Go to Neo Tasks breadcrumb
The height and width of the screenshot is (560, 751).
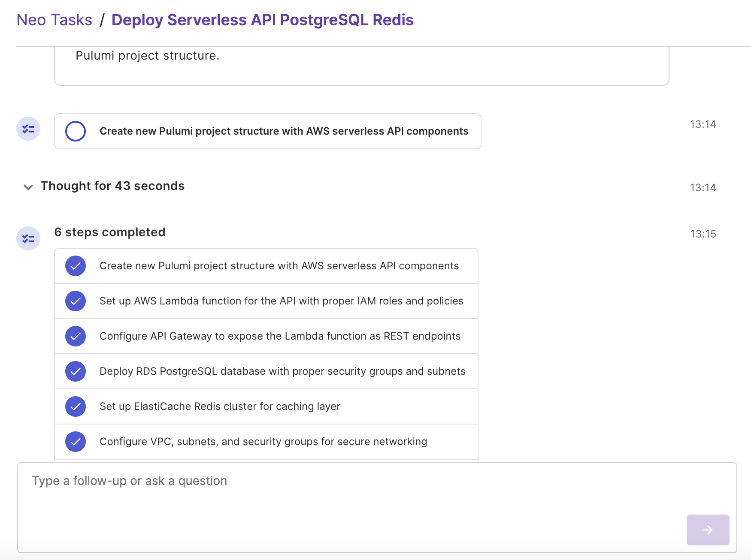[x=55, y=20]
